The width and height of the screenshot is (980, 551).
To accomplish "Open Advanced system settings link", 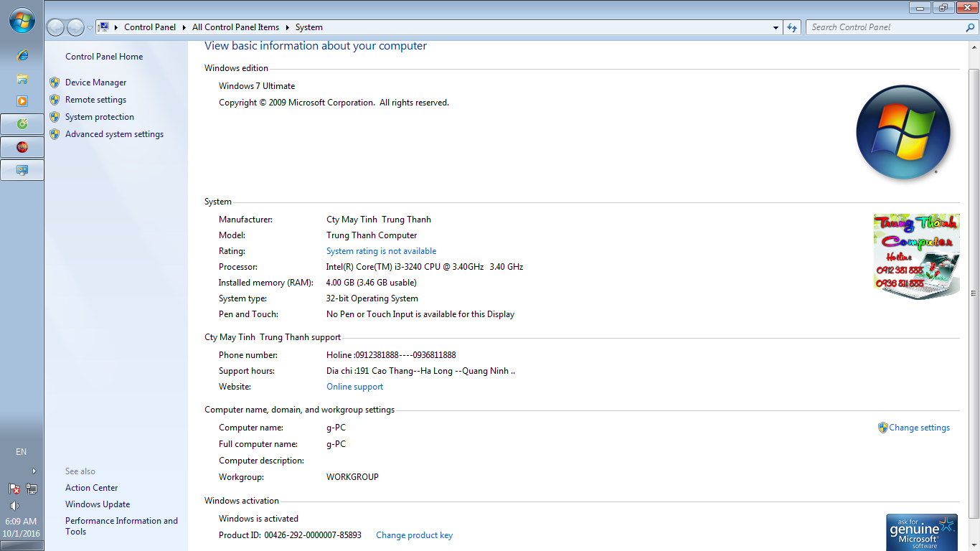I will pyautogui.click(x=114, y=134).
